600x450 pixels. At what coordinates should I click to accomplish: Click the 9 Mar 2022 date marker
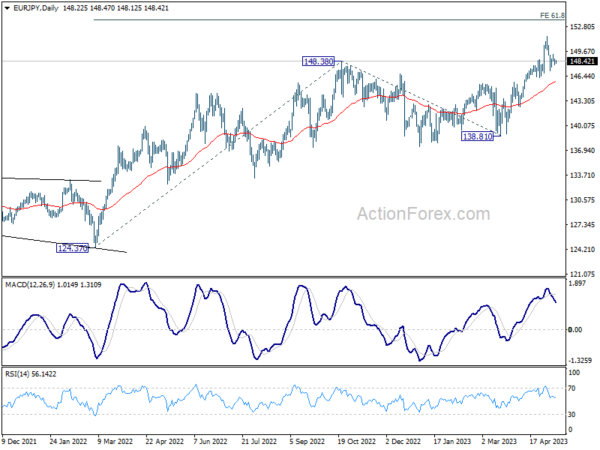pyautogui.click(x=115, y=441)
